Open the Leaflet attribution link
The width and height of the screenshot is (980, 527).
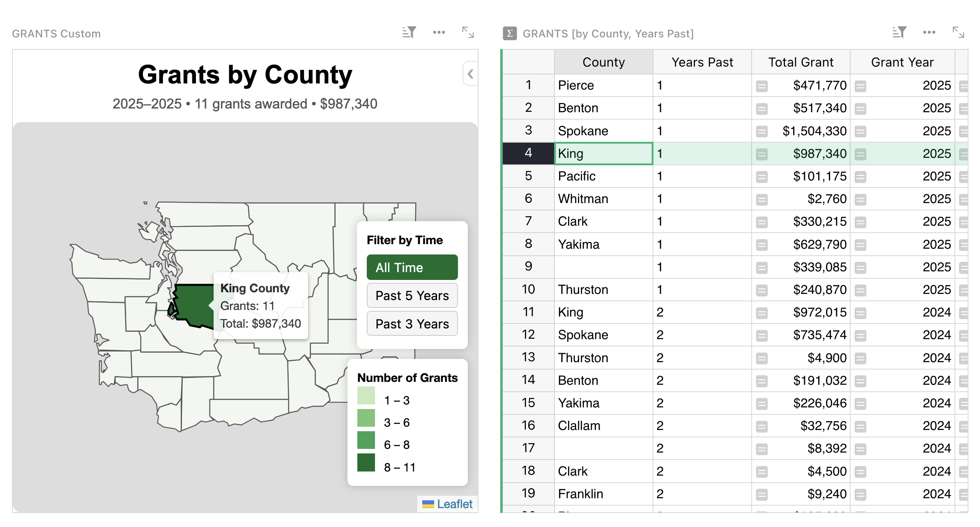pyautogui.click(x=454, y=504)
